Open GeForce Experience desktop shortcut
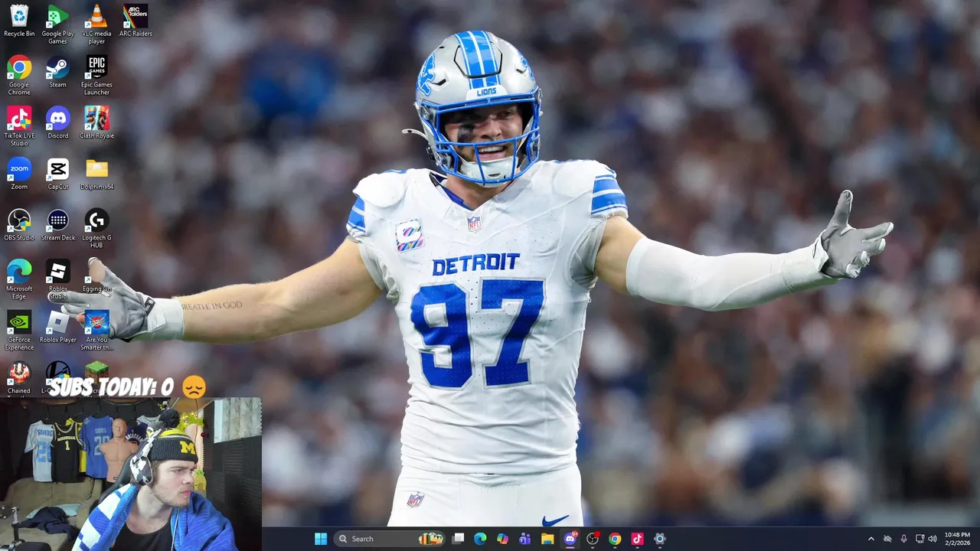Screen dimensions: 980x551 pyautogui.click(x=19, y=331)
